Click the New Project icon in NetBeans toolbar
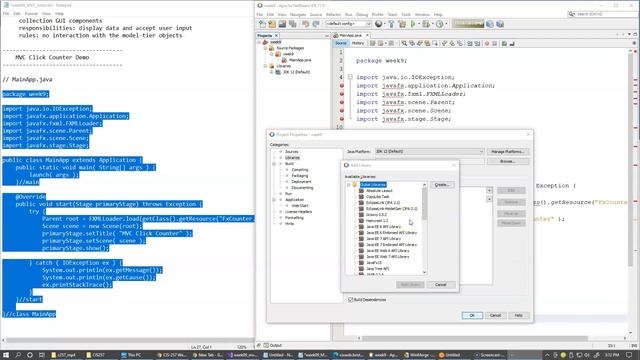 pyautogui.click(x=272, y=24)
